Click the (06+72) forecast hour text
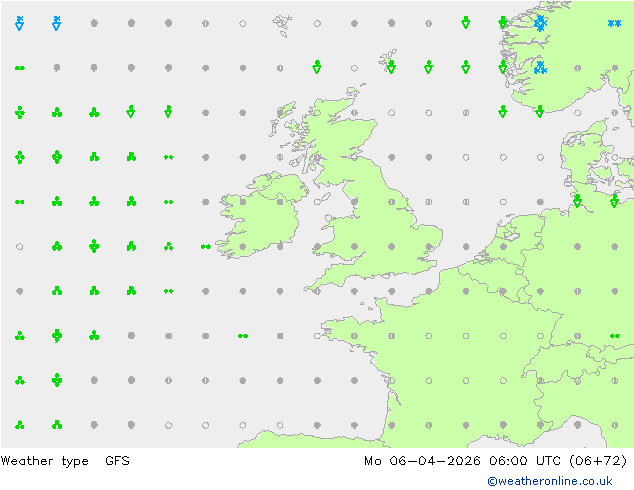This screenshot has width=634, height=490. (x=598, y=460)
